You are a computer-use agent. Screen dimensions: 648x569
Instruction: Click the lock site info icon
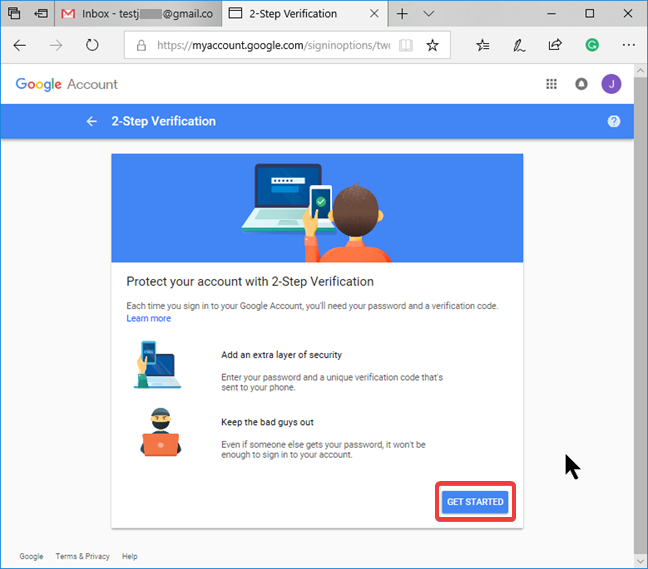141,45
